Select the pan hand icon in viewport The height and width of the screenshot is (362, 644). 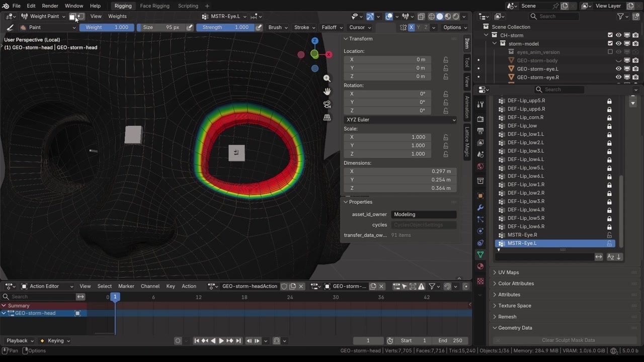coord(327,92)
